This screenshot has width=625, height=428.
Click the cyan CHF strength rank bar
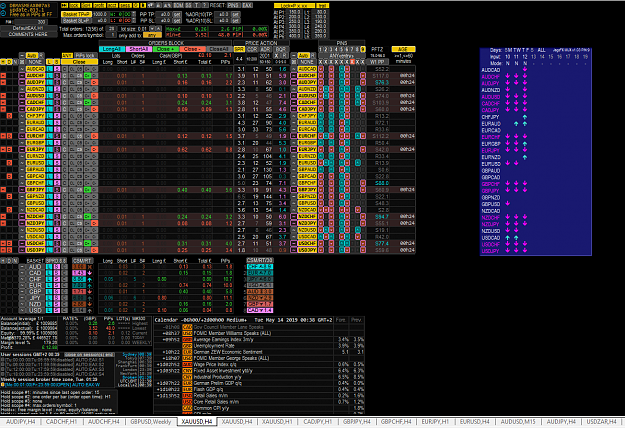coord(260,267)
